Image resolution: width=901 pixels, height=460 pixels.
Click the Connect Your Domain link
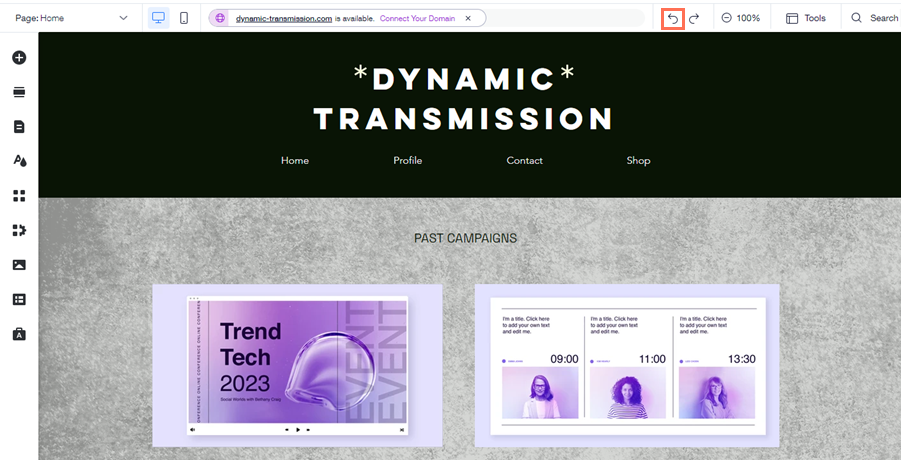coord(417,18)
